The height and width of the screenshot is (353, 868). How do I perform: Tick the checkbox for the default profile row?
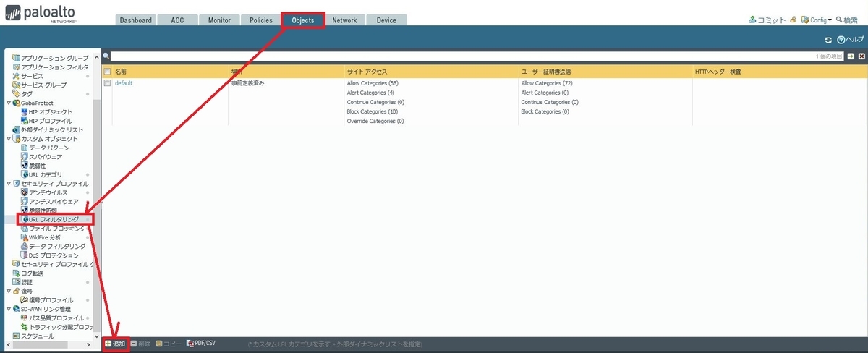tap(107, 83)
